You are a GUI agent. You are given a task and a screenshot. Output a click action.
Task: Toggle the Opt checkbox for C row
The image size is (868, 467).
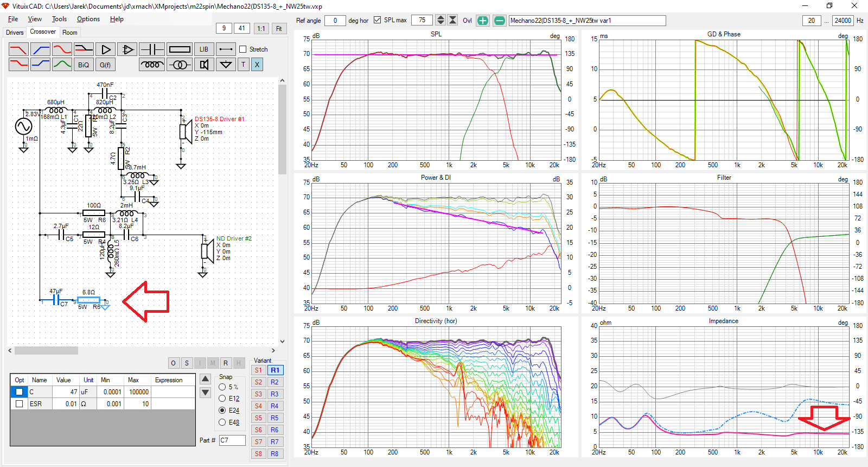20,392
